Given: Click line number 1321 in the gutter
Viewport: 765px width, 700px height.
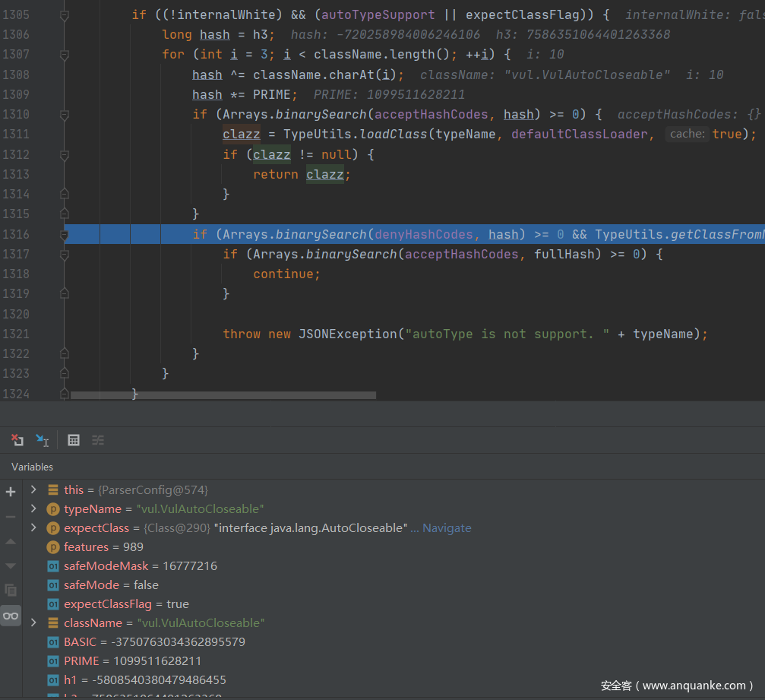Looking at the screenshot, I should point(16,334).
